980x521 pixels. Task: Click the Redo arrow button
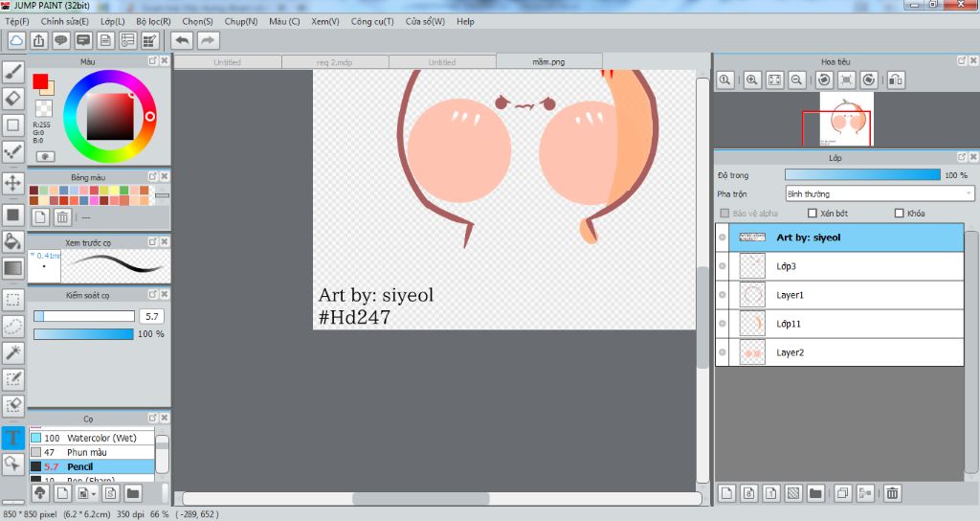click(x=208, y=40)
